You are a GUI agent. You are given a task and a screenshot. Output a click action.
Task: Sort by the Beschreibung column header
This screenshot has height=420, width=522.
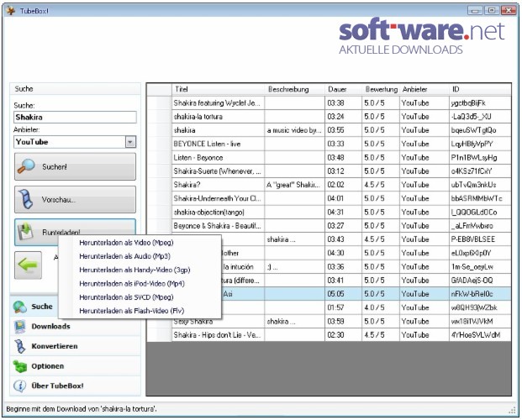pos(295,89)
